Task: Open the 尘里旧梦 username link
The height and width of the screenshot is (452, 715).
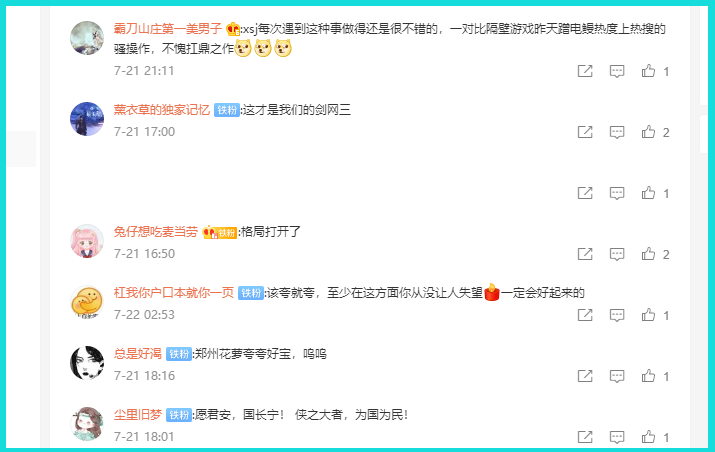Action: pos(138,415)
